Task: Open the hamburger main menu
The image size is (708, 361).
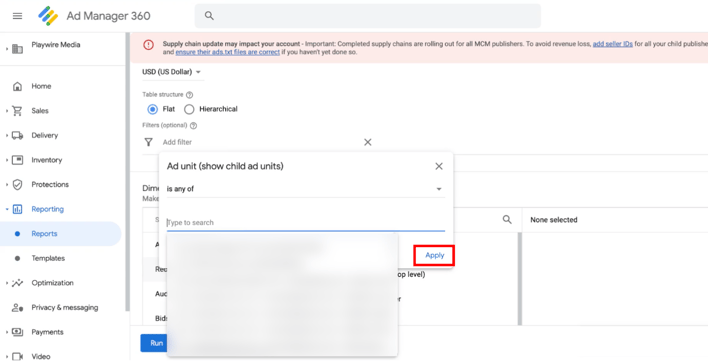Action: [x=17, y=16]
